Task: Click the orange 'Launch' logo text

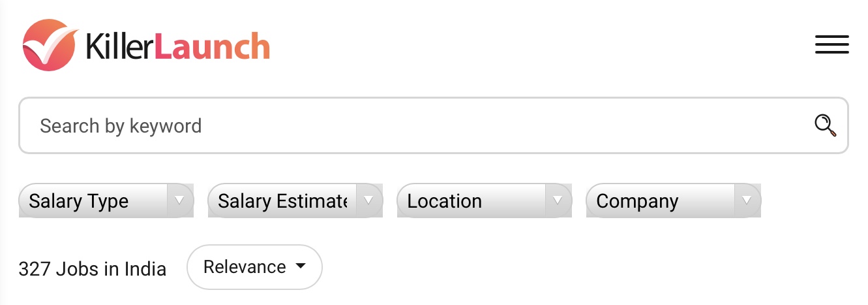Action: click(x=212, y=46)
